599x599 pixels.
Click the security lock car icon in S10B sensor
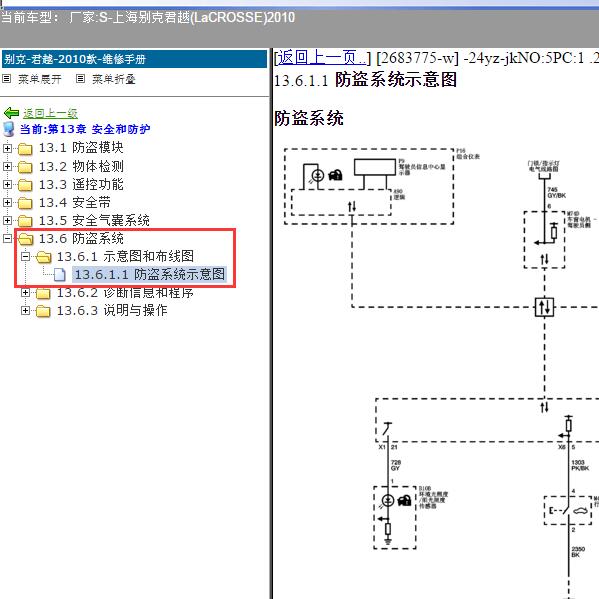tap(404, 500)
